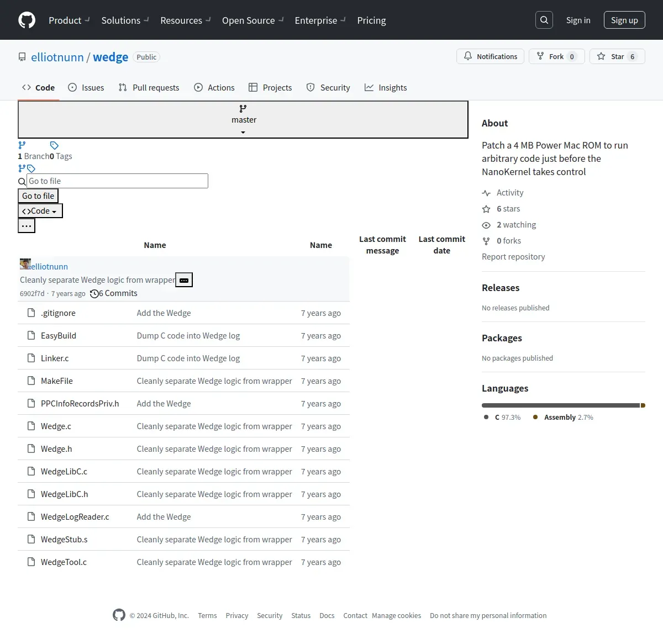Expand the Enterprise menu in header
Screen dimensions: 663x644
tap(320, 20)
